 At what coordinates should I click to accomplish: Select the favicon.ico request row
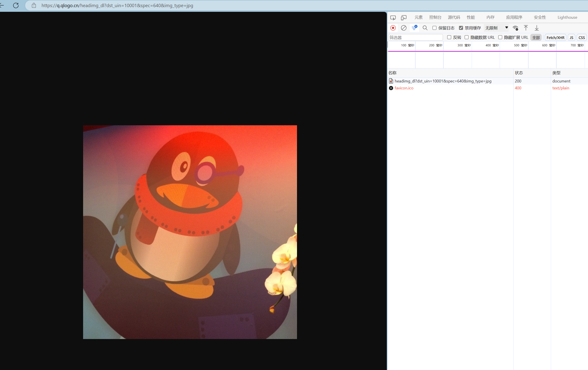coord(488,88)
